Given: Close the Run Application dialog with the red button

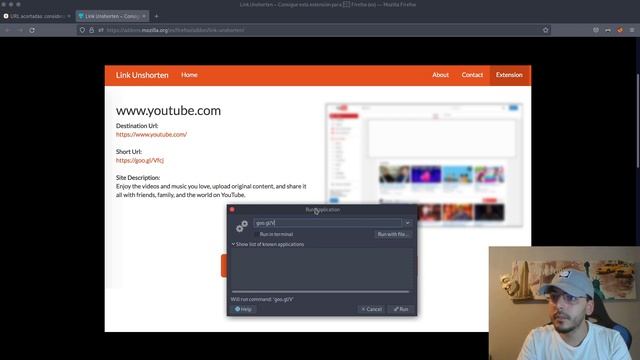Looking at the screenshot, I should (x=232, y=209).
